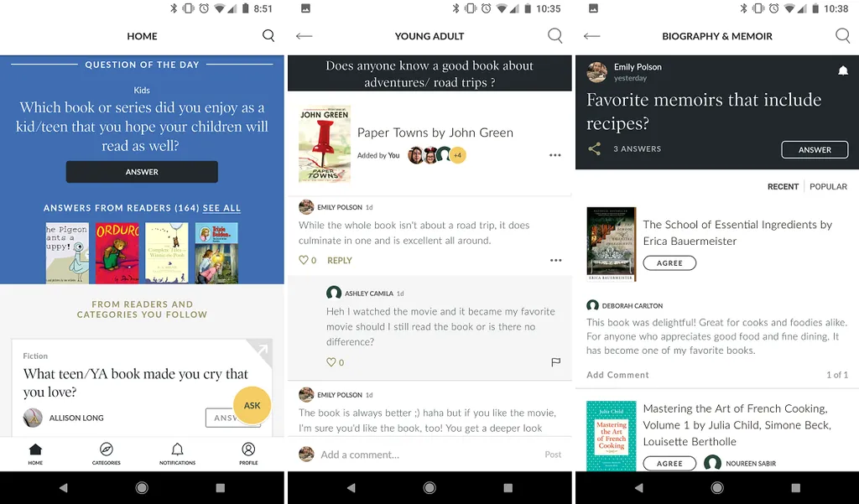View Deborah Carlton's avatar
Viewport: 859px width, 504px height.
point(592,306)
